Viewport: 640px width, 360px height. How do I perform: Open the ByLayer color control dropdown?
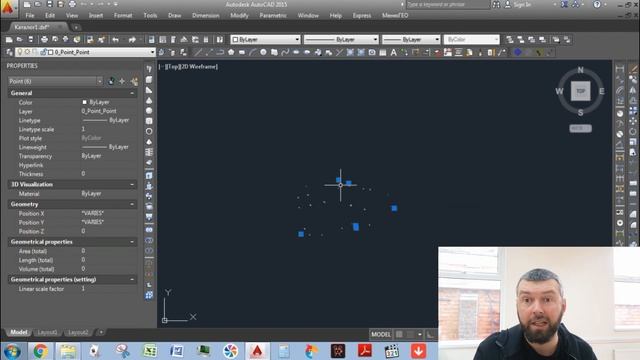[x=265, y=40]
